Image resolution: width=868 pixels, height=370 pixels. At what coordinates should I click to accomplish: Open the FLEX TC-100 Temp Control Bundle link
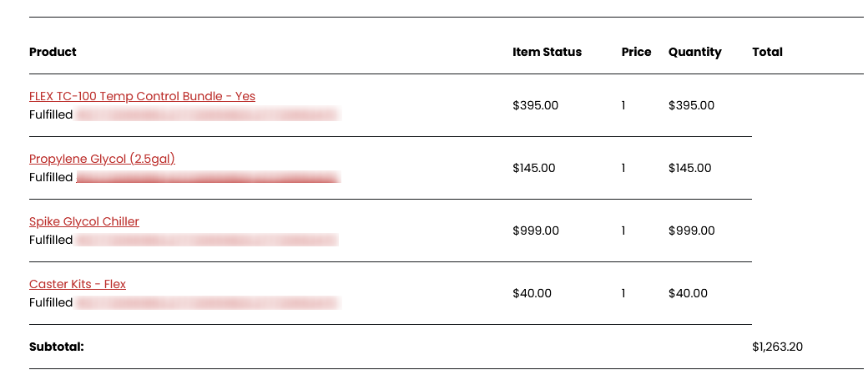click(x=142, y=96)
